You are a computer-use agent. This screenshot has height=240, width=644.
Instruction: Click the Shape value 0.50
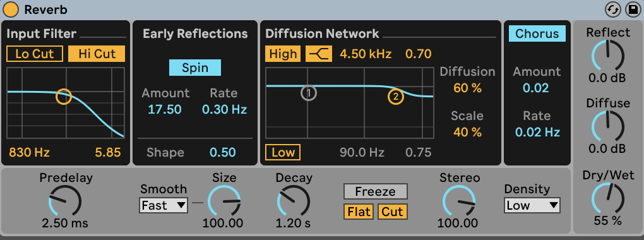click(x=223, y=153)
